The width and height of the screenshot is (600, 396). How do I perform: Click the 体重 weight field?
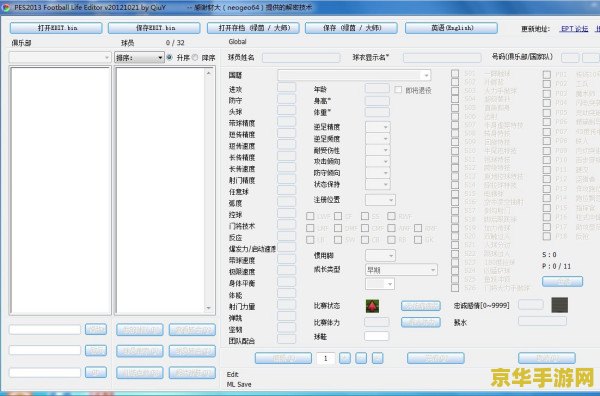point(377,112)
